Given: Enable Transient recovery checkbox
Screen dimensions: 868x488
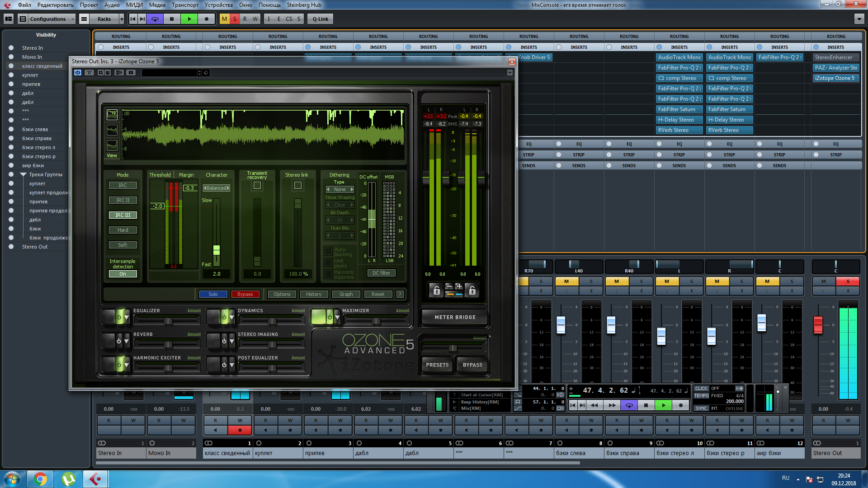Looking at the screenshot, I should tap(257, 185).
